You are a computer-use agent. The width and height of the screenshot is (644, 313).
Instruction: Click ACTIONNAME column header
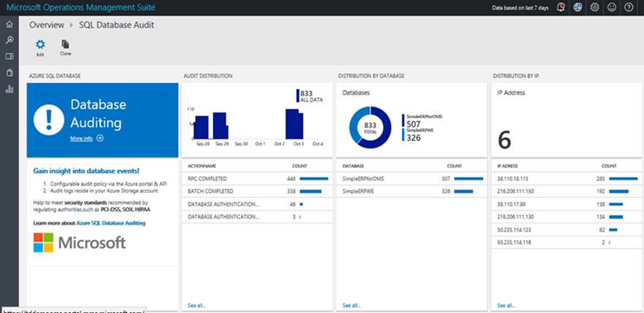coord(201,166)
